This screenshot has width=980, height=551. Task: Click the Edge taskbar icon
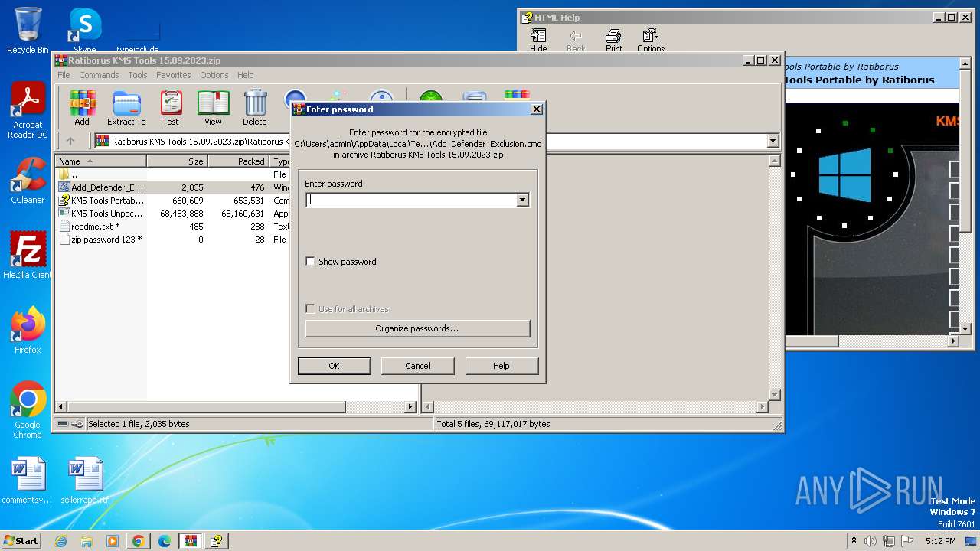[x=165, y=541]
